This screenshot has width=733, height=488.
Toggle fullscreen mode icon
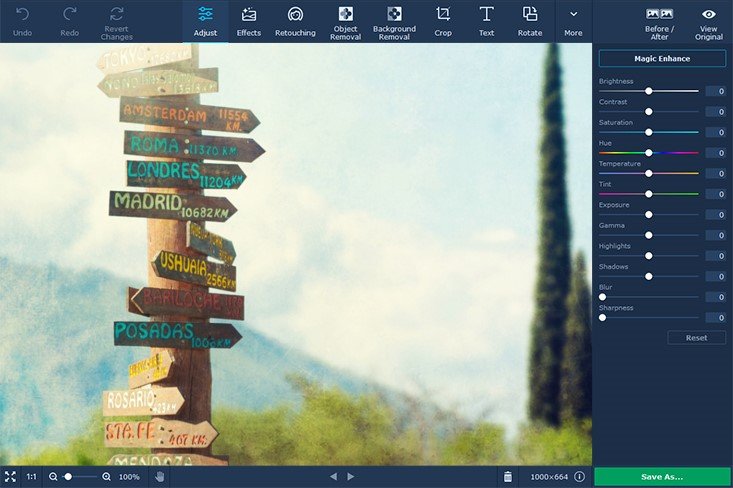10,477
